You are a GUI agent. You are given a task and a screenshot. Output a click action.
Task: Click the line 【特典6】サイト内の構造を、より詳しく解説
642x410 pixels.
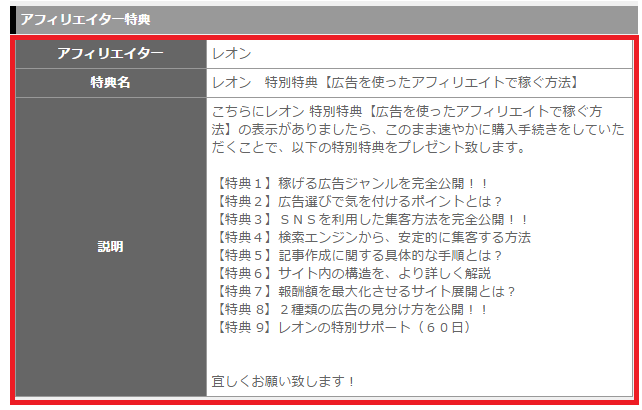click(x=351, y=273)
